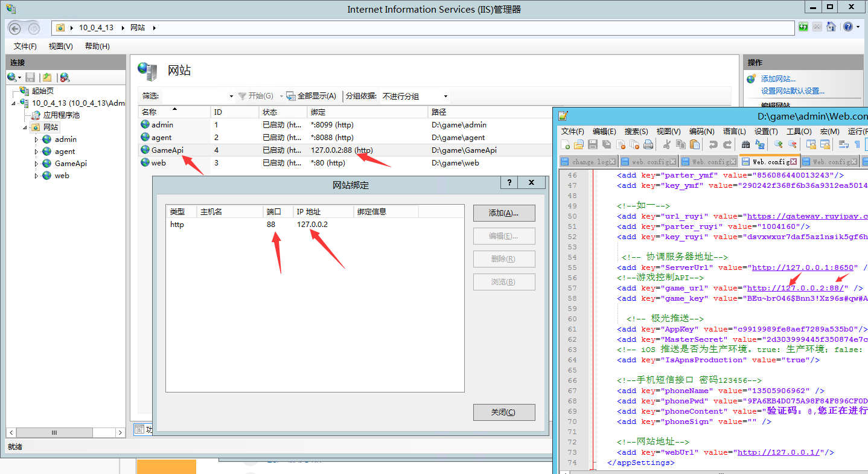Click the Notepad++ print icon
868x474 pixels.
[648, 144]
